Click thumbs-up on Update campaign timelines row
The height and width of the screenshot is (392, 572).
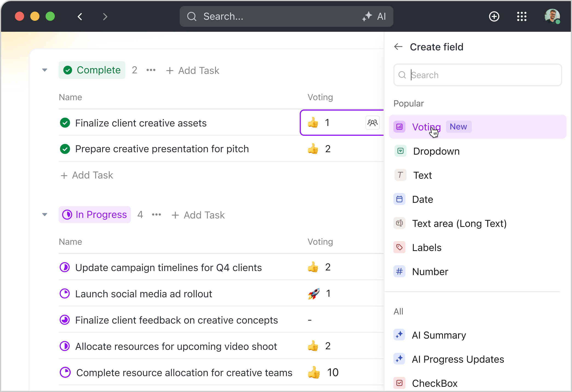pos(313,267)
